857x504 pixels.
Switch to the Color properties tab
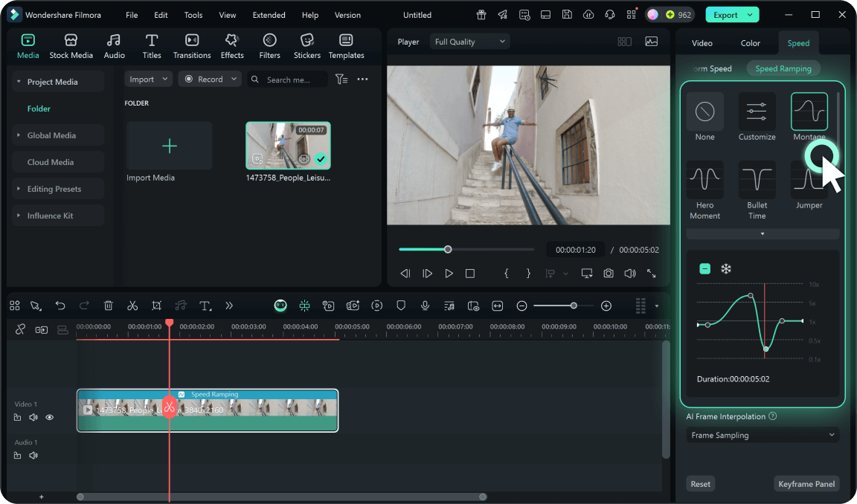click(750, 43)
